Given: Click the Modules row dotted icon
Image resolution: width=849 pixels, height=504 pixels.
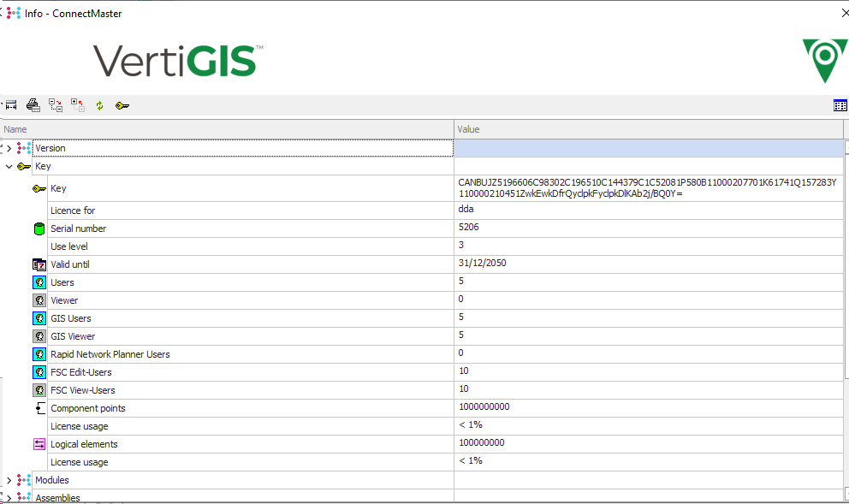Looking at the screenshot, I should 24,480.
